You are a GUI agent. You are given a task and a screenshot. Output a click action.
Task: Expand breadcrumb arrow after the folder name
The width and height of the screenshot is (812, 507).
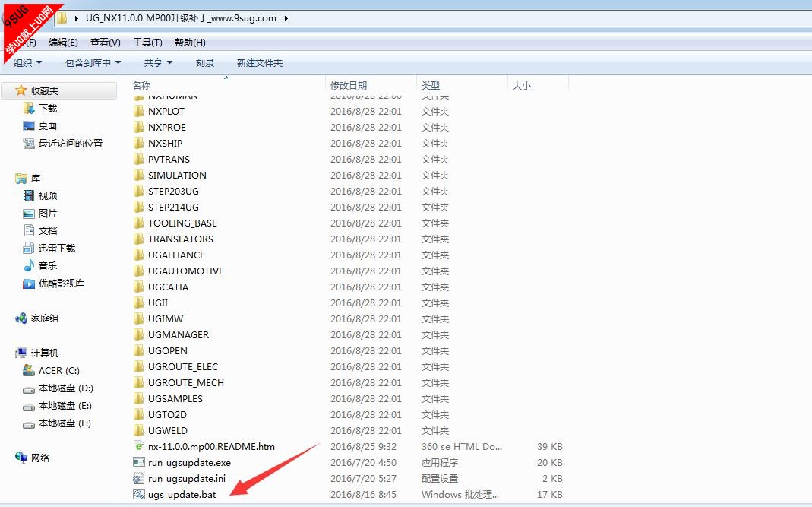coord(286,18)
